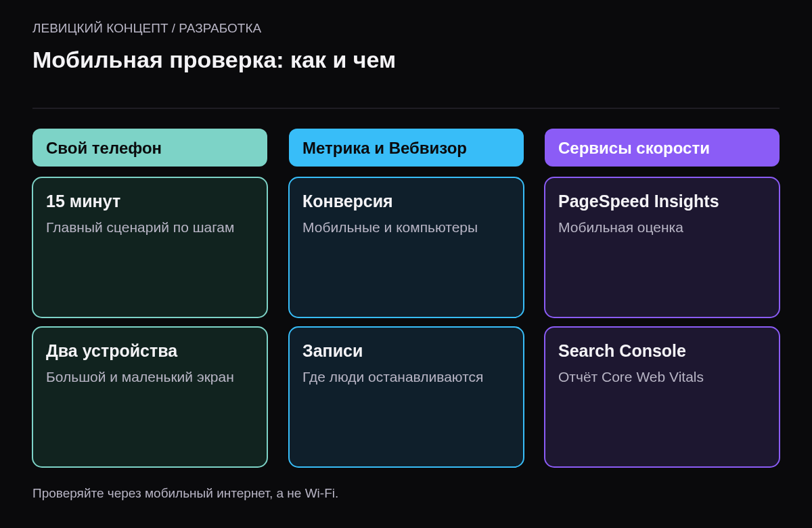Click the heading 'Мобильная проверка: как и чем'
812x528 pixels.
(214, 60)
